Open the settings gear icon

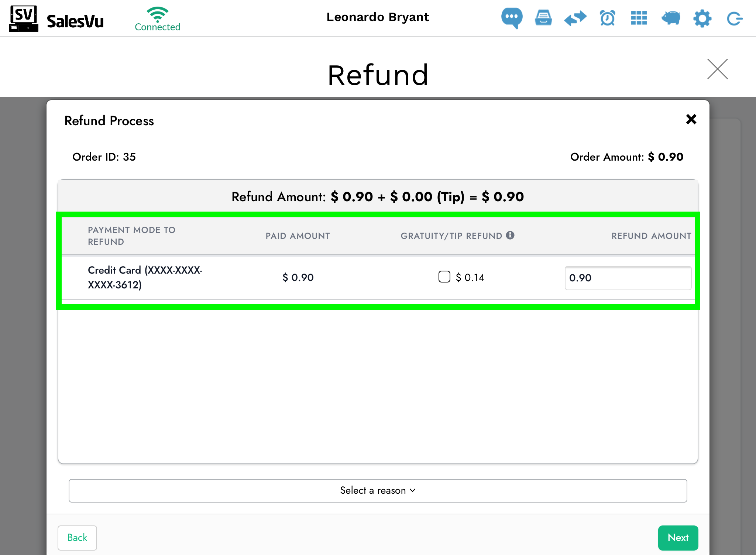point(702,18)
